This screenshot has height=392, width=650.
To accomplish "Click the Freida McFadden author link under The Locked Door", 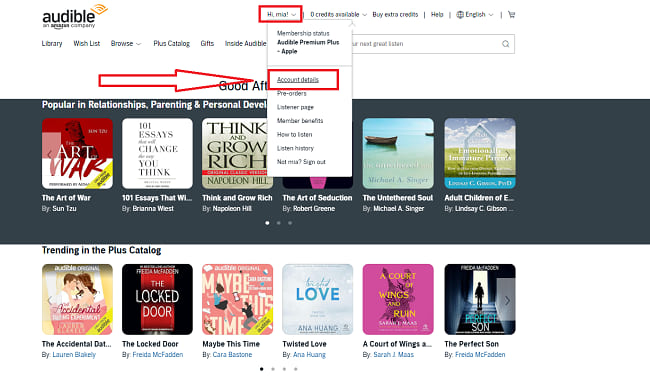I will click(158, 355).
